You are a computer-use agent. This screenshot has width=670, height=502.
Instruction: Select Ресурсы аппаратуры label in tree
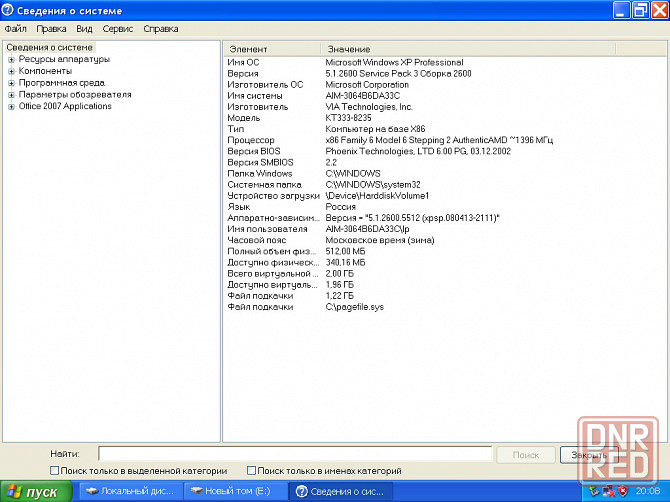tap(64, 59)
